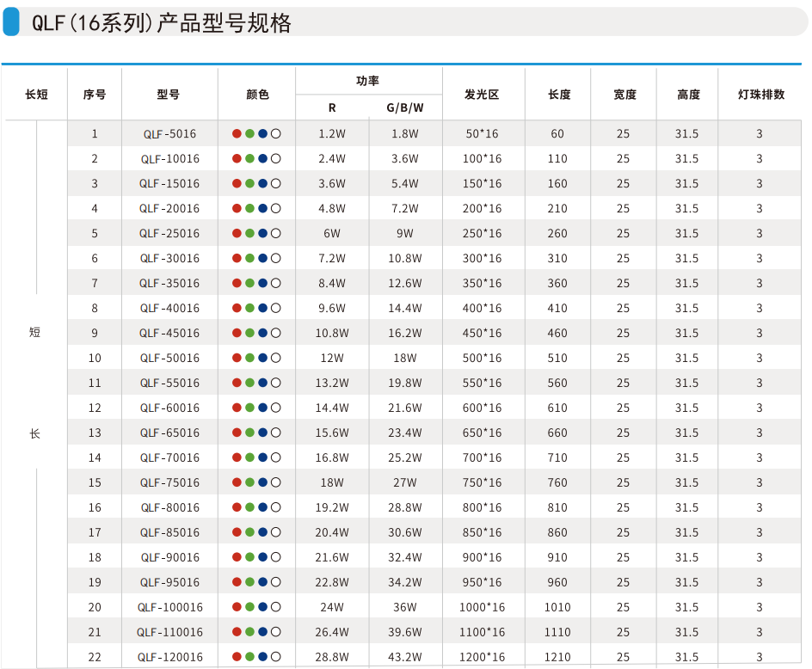812x669 pixels.
Task: Click green color dot in QLF-100016 row
Action: pyautogui.click(x=249, y=608)
